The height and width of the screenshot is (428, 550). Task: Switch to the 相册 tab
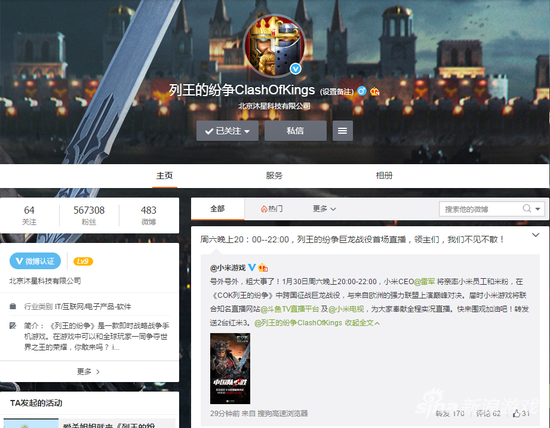384,175
